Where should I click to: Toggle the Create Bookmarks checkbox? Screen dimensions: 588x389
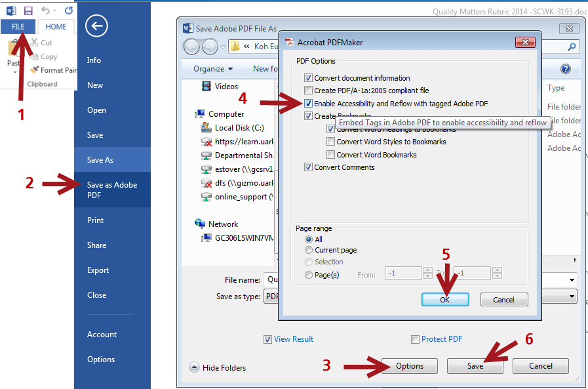point(308,116)
